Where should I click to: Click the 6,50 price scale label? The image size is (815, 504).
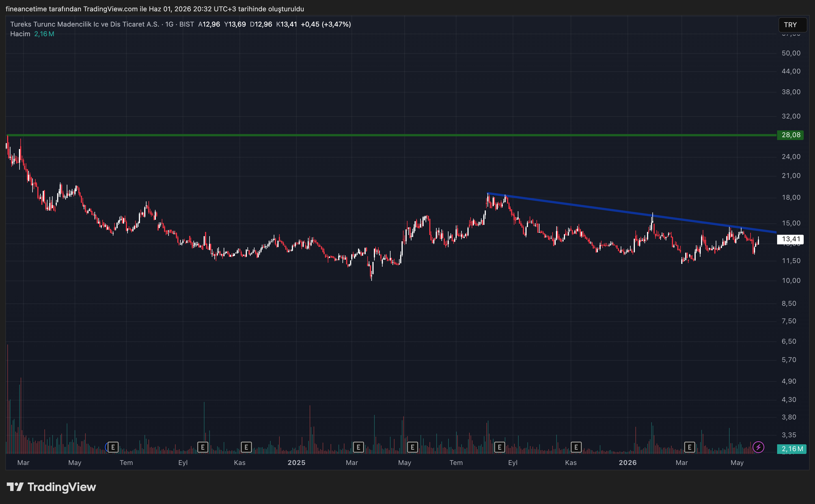pyautogui.click(x=789, y=342)
